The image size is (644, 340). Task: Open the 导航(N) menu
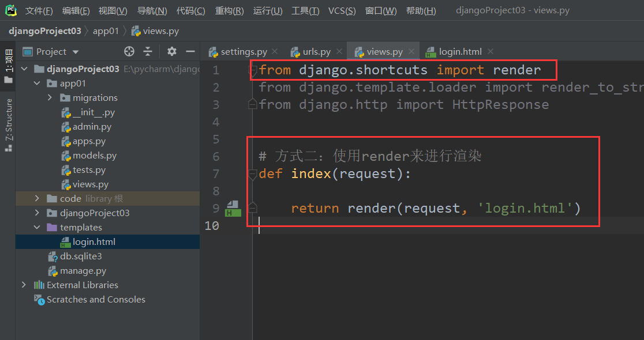(x=152, y=11)
